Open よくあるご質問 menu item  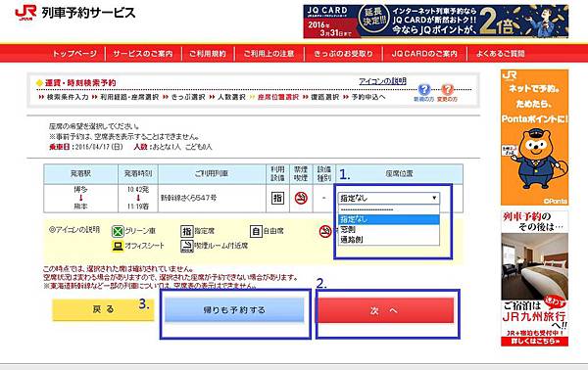click(500, 54)
